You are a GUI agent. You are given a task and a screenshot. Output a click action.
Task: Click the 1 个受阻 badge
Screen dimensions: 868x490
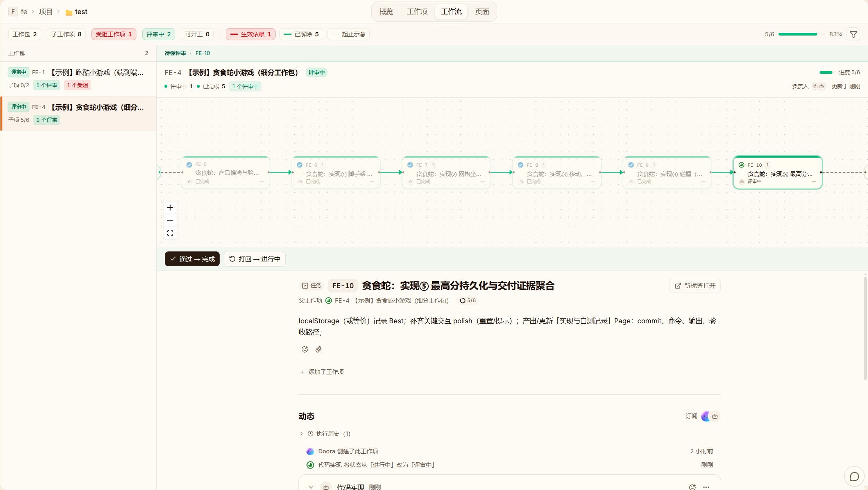click(x=77, y=85)
